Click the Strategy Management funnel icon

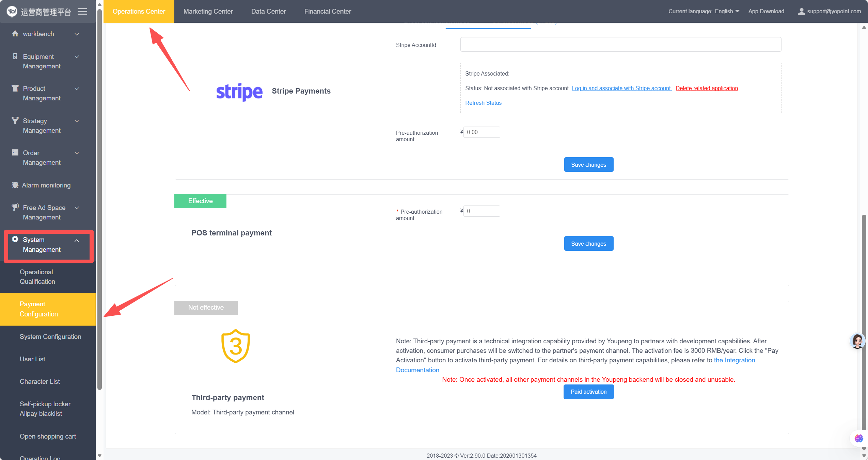coord(15,120)
